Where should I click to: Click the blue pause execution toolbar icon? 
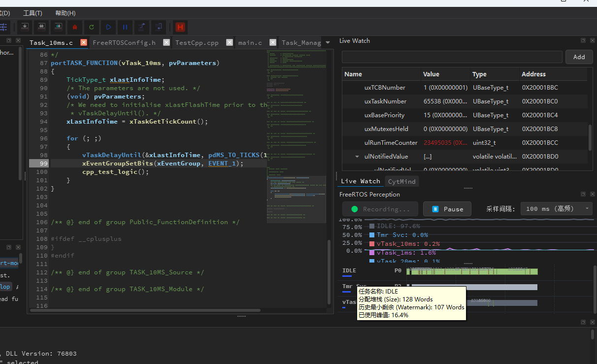click(125, 27)
